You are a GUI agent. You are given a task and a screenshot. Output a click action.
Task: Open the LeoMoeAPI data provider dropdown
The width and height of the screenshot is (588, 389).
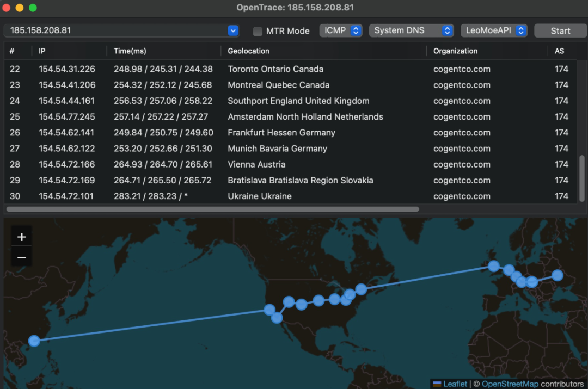pos(494,30)
